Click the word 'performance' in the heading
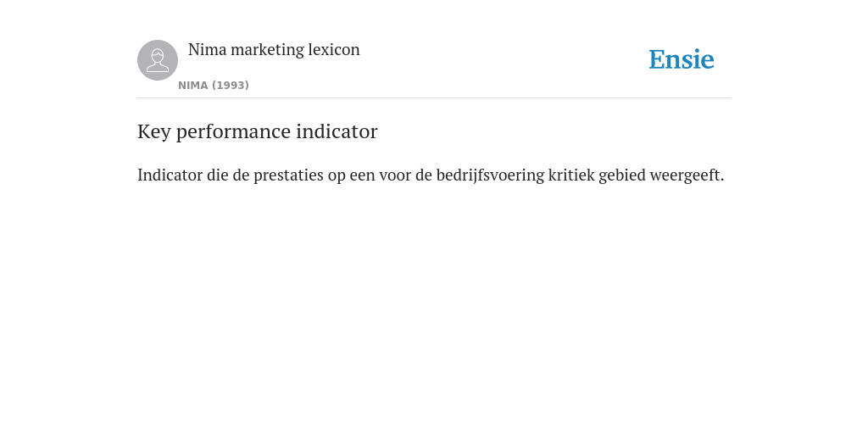 pos(234,133)
